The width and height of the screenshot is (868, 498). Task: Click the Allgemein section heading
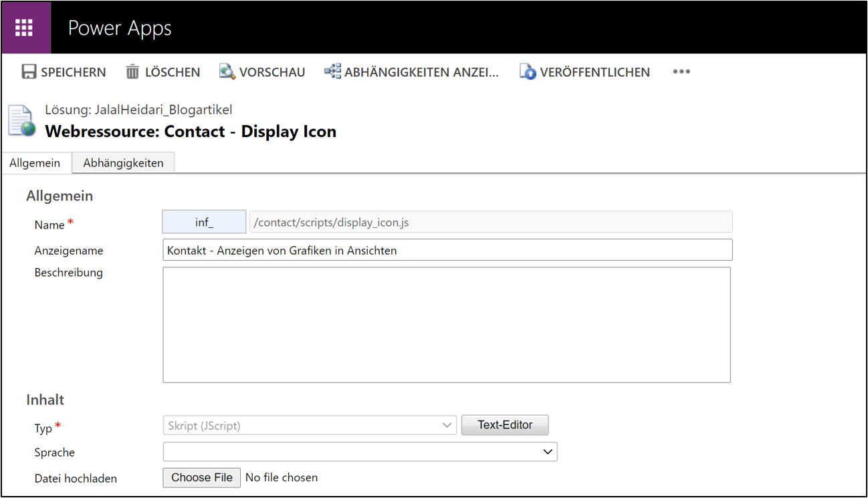[x=60, y=196]
